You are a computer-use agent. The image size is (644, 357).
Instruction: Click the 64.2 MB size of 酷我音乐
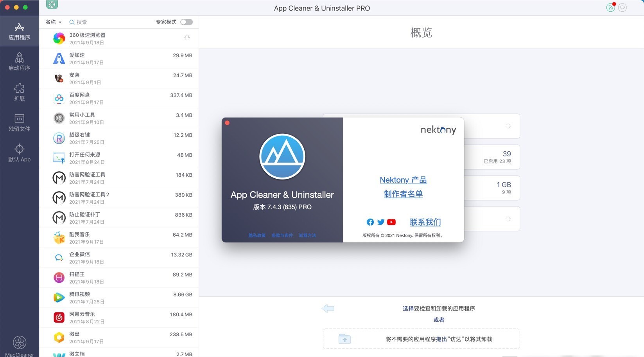click(x=183, y=235)
